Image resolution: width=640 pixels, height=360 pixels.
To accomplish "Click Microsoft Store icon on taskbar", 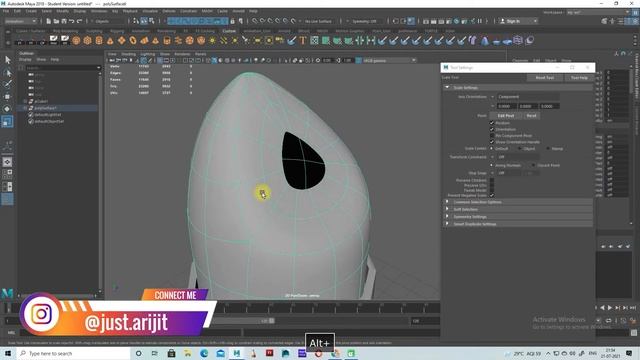I will coord(171,353).
